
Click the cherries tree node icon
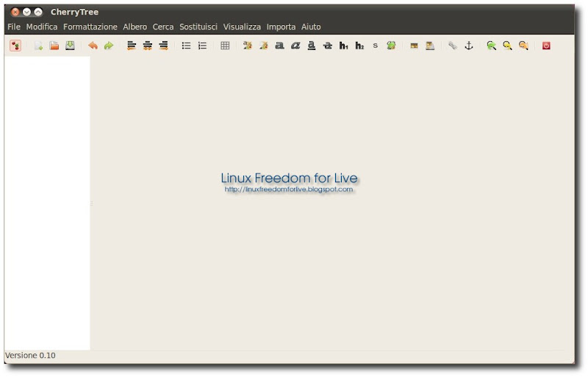(15, 46)
